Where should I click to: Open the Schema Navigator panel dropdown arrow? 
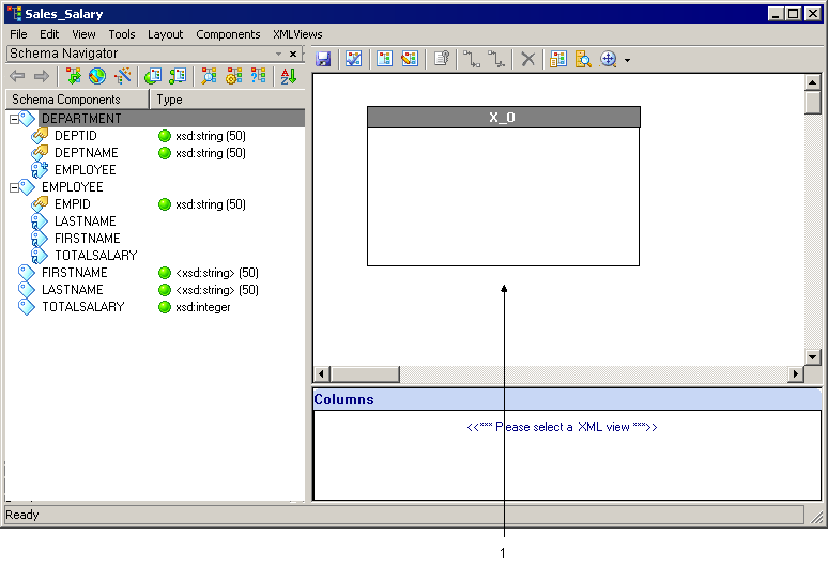278,54
